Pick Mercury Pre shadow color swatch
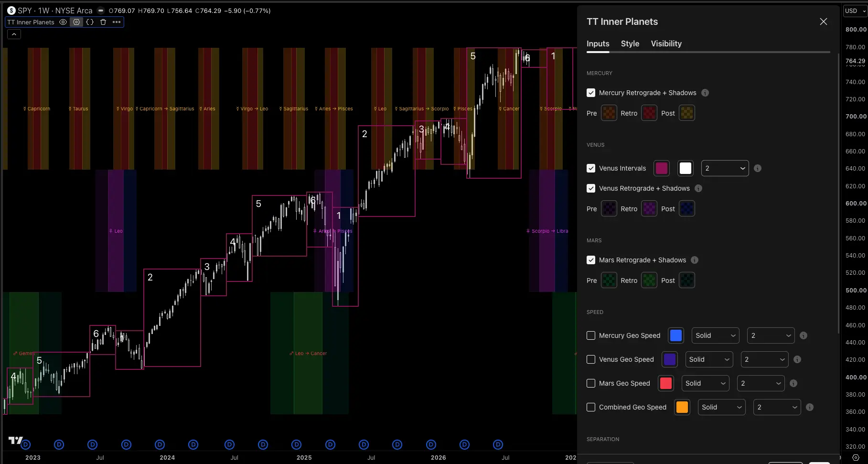Screen dimensions: 868x464 tap(609, 113)
